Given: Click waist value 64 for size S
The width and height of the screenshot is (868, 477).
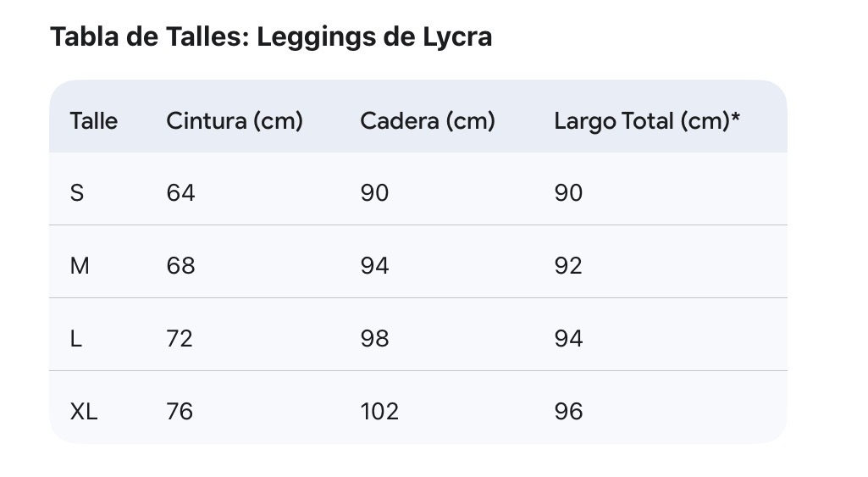Looking at the screenshot, I should coord(180,193).
